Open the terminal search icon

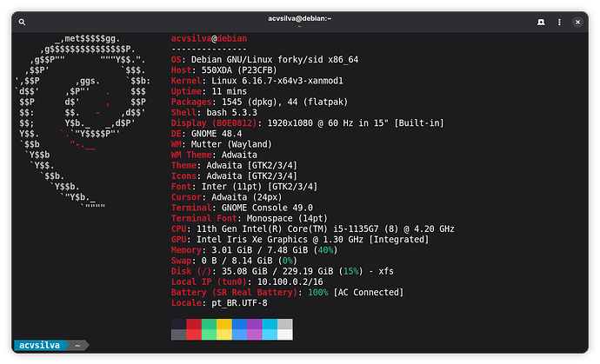click(23, 23)
